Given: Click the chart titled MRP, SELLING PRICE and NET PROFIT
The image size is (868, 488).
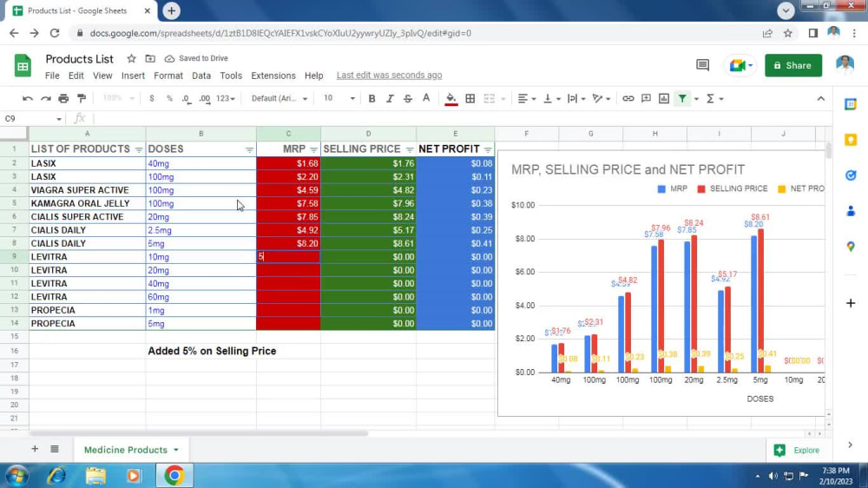Looking at the screenshot, I should (x=661, y=283).
